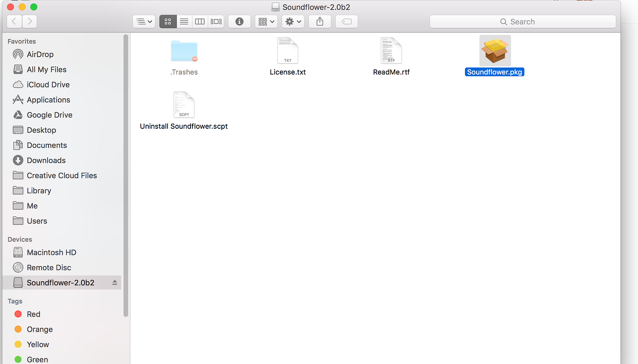The height and width of the screenshot is (364, 638).
Task: Switch to Cover Flow view
Action: [x=216, y=22]
